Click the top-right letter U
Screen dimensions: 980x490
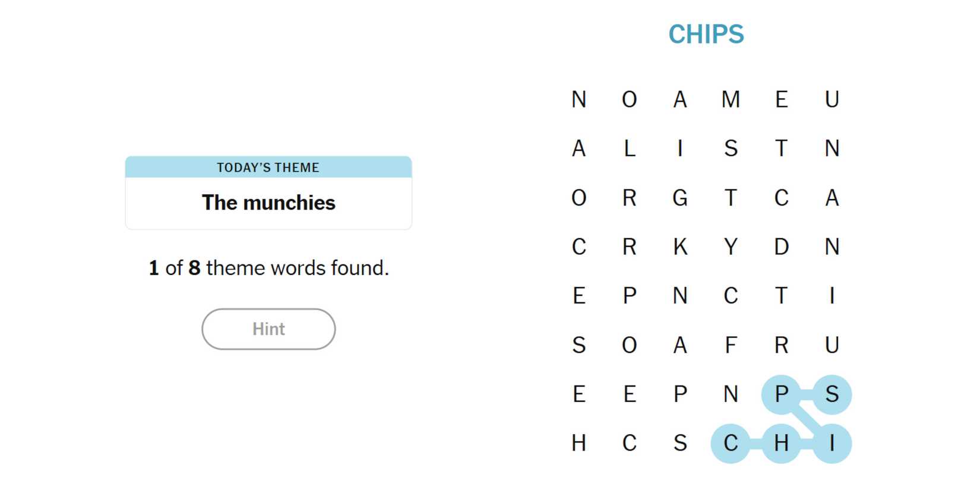(832, 99)
